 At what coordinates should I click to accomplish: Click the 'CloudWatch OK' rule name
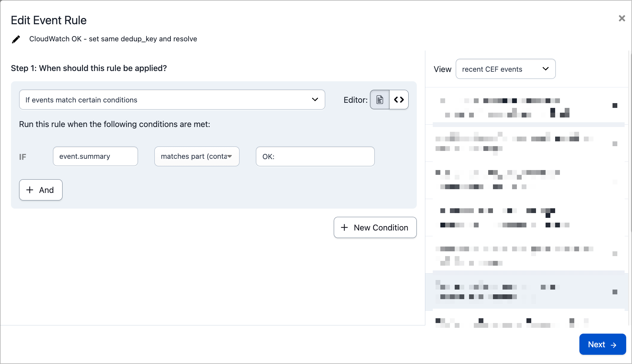[113, 39]
